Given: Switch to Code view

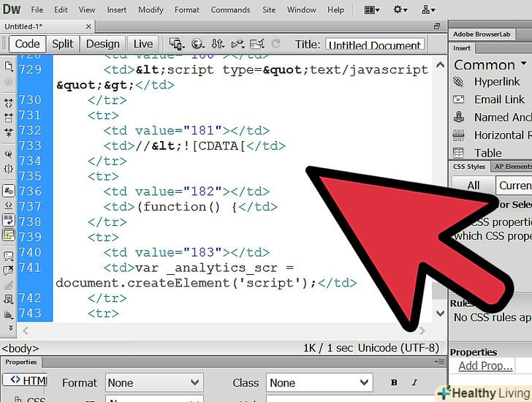Looking at the screenshot, I should click(27, 44).
